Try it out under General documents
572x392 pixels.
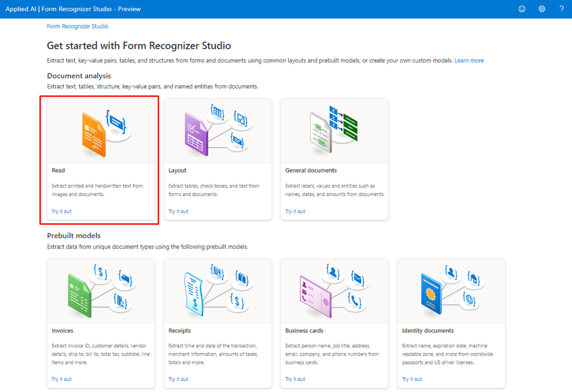[x=295, y=211]
